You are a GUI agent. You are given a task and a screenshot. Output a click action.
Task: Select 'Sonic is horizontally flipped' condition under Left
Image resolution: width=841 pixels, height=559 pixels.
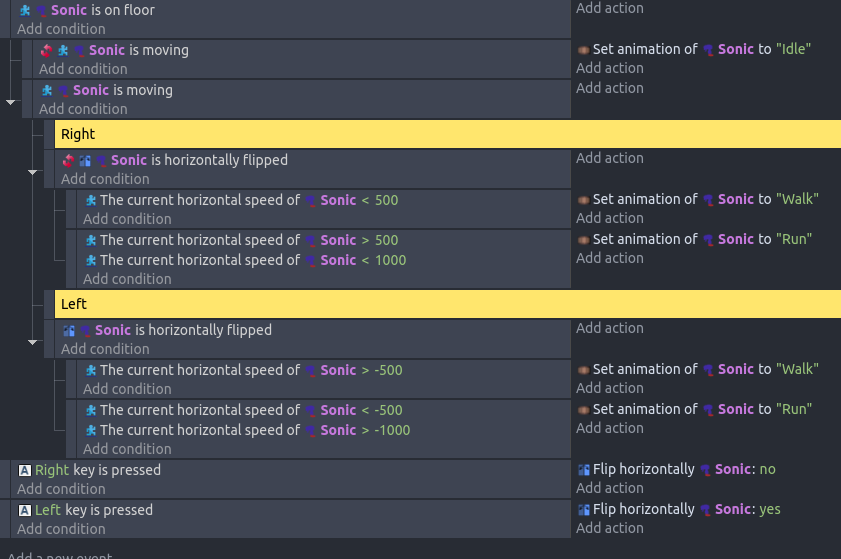[x=167, y=330]
